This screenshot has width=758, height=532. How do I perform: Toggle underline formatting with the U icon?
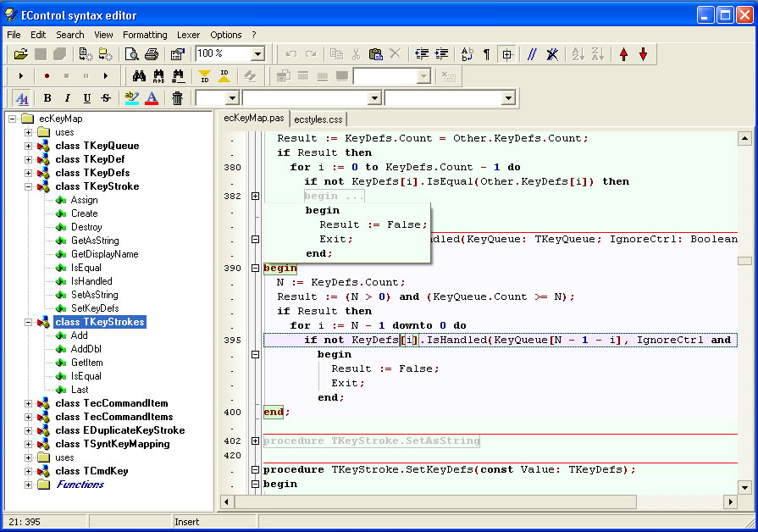[88, 99]
